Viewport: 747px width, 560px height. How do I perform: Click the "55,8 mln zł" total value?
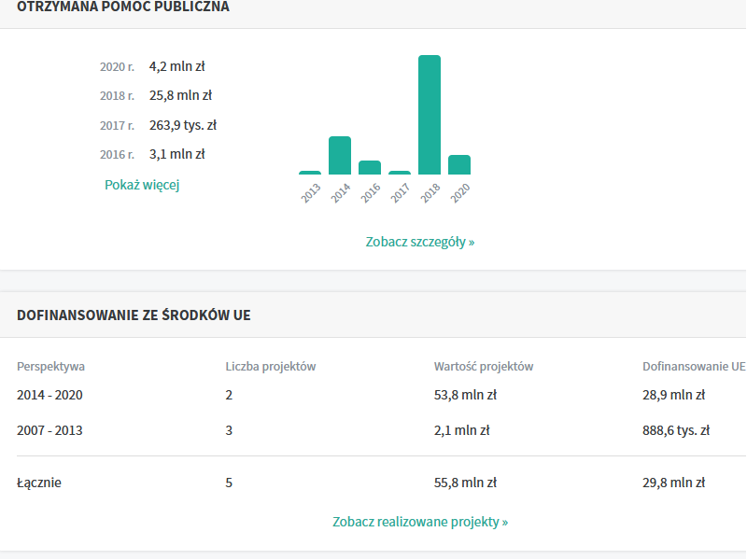(465, 483)
